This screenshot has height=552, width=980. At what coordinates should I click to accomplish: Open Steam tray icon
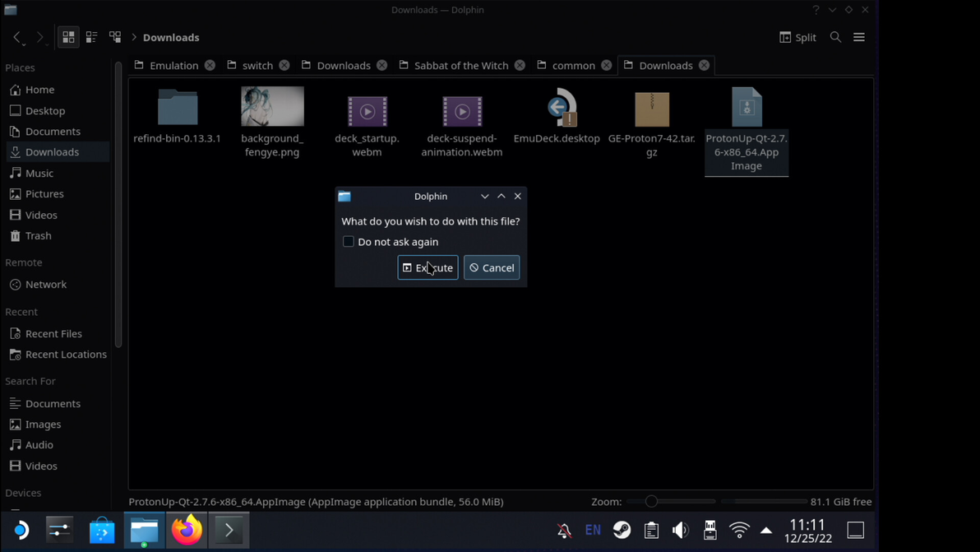pos(622,530)
